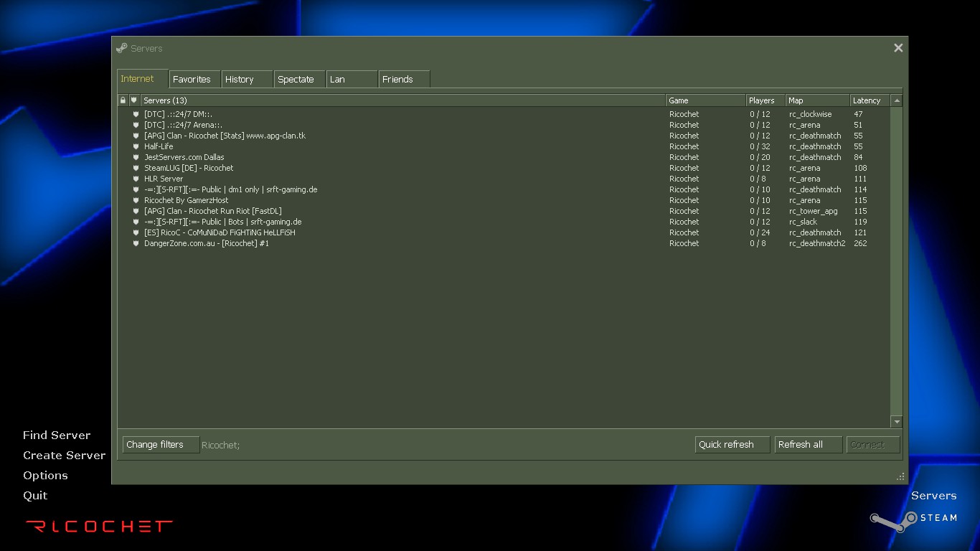Sort the list by Servers (13) column header
The image size is (980, 551).
click(402, 100)
